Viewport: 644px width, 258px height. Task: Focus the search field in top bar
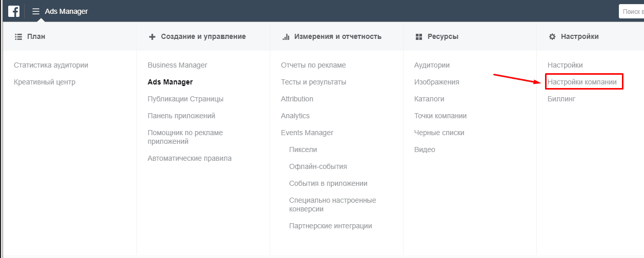[631, 11]
